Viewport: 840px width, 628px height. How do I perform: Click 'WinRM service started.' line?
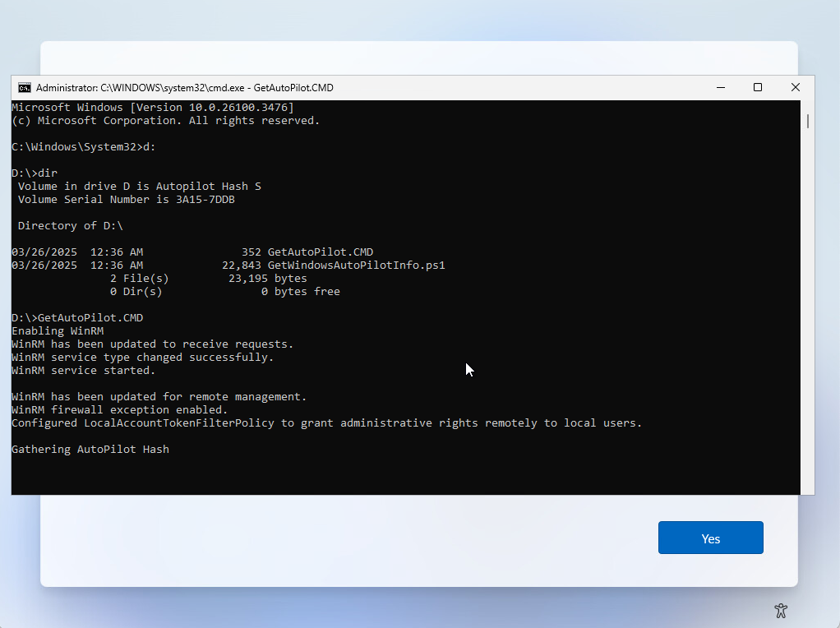tap(84, 370)
